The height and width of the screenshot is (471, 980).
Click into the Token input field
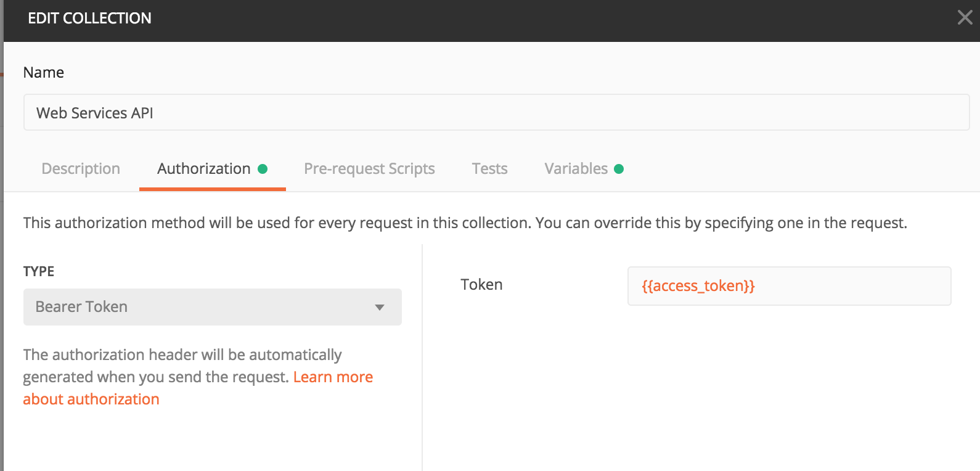coord(851,286)
